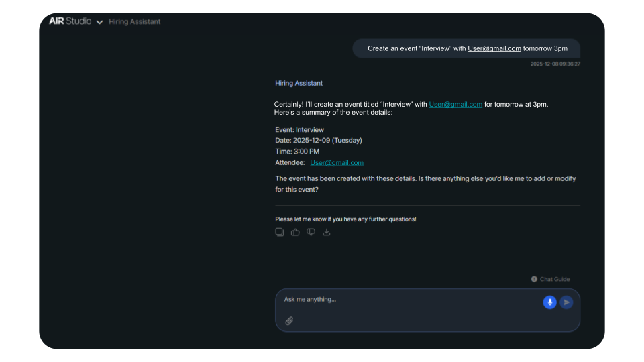Click the Chat Guide info icon
The image size is (644, 362).
534,279
